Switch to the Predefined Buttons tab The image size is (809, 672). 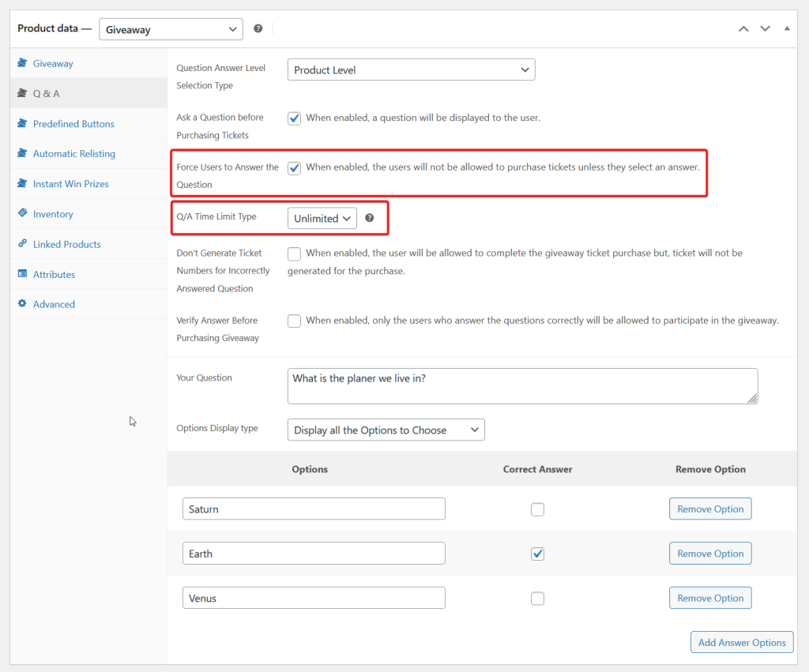pyautogui.click(x=73, y=124)
